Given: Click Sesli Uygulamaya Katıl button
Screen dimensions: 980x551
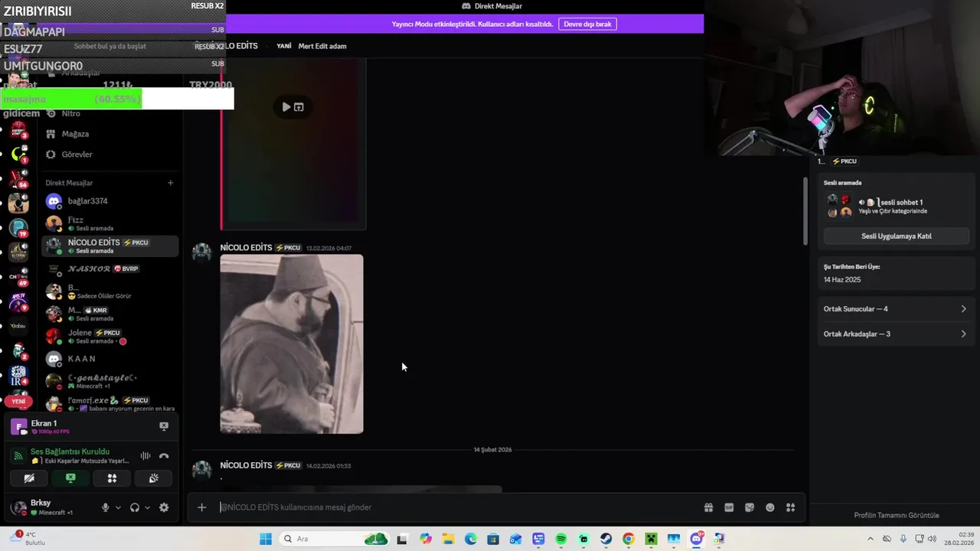Looking at the screenshot, I should (x=896, y=236).
